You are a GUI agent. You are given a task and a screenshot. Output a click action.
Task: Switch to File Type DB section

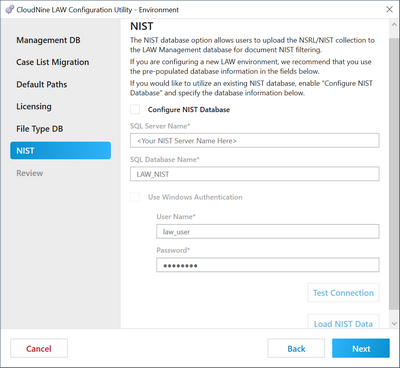pyautogui.click(x=40, y=129)
